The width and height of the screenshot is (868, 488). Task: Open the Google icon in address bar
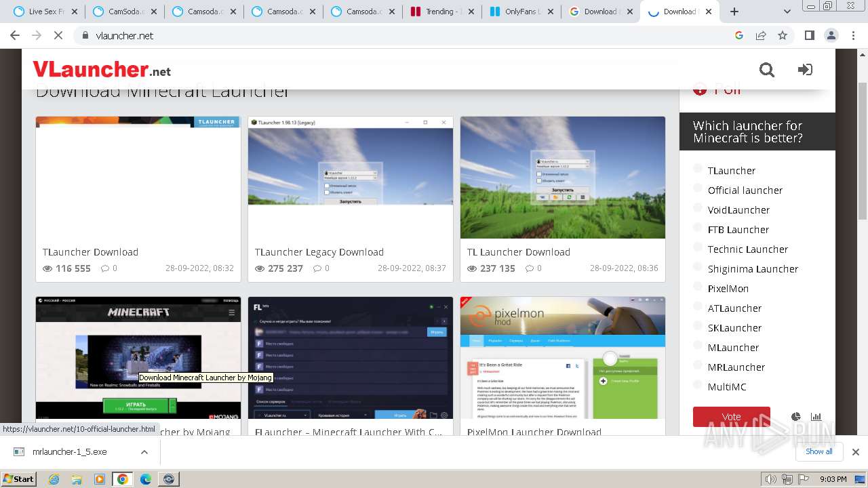click(739, 35)
